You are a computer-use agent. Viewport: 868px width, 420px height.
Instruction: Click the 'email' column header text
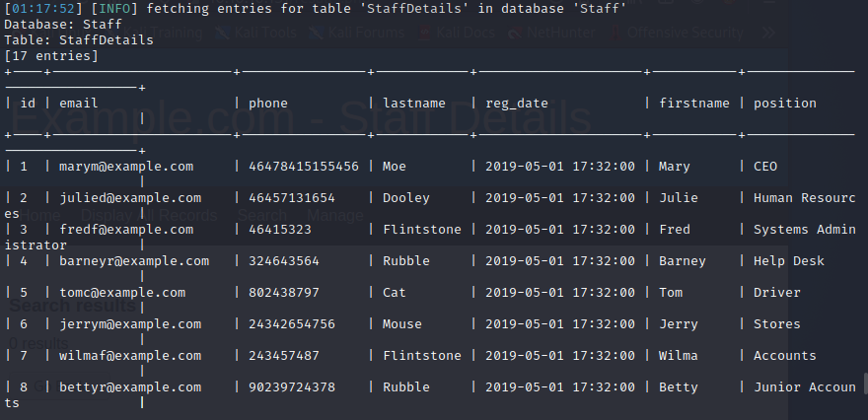[79, 103]
